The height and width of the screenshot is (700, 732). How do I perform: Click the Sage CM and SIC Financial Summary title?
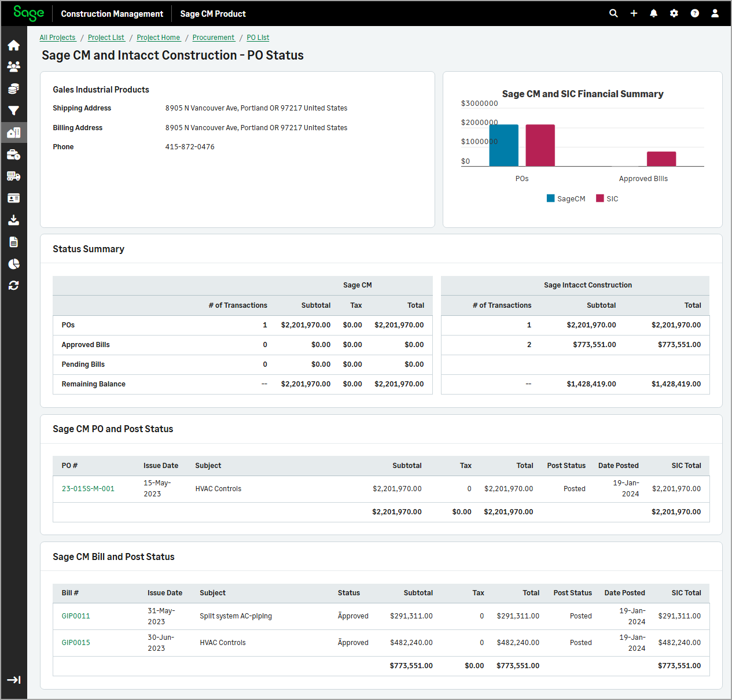click(x=583, y=94)
